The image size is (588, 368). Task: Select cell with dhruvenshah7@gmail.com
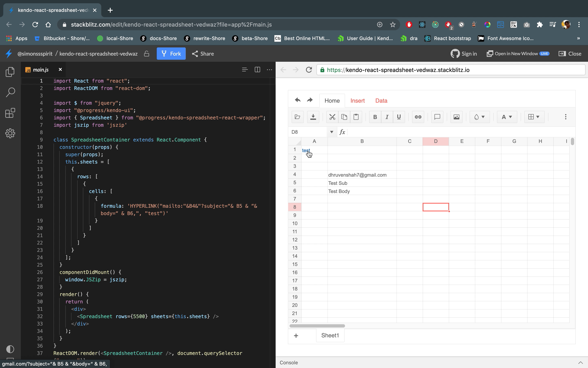pos(362,175)
